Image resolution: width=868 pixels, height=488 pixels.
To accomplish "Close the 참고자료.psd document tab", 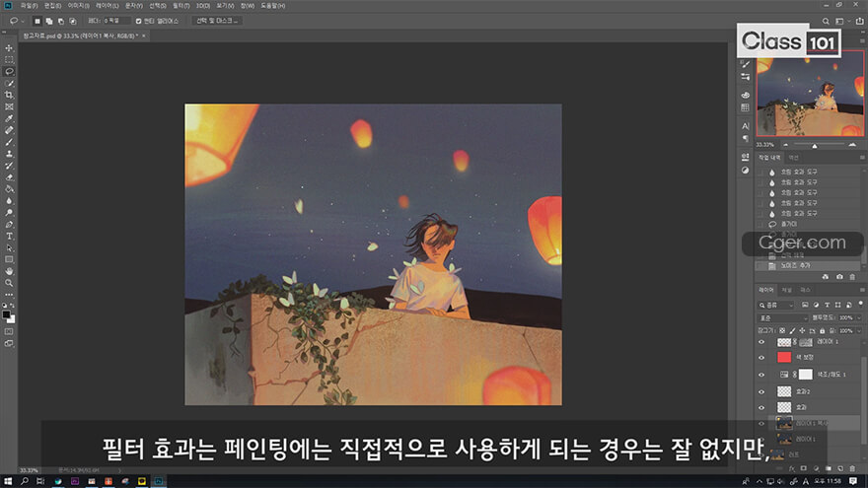I will click(144, 35).
